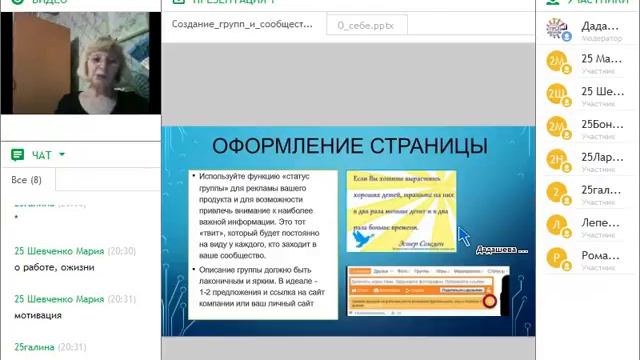The height and width of the screenshot is (360, 640).
Task: Click the blue dove icon in quote image
Action: click(362, 239)
